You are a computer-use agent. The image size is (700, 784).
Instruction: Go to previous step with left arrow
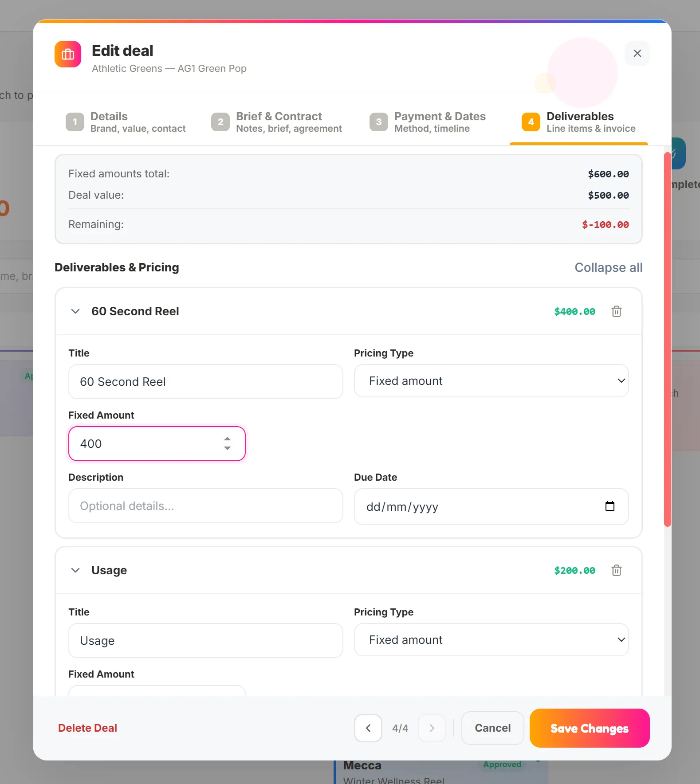(x=368, y=728)
